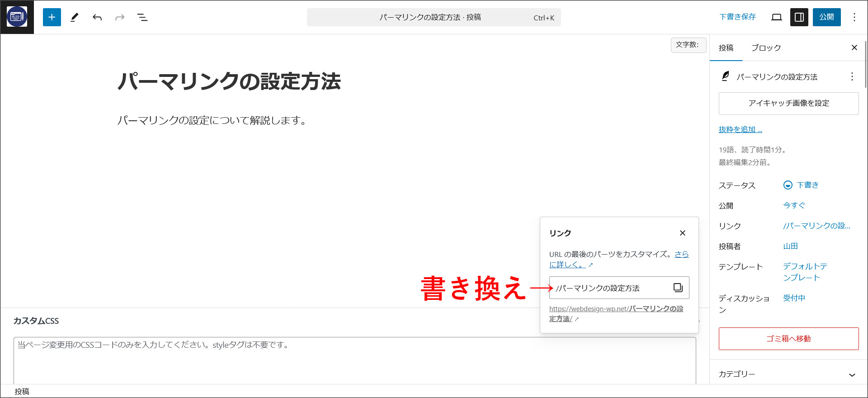This screenshot has width=868, height=398.
Task: Copy the permalink slug with copy icon
Action: pyautogui.click(x=678, y=288)
